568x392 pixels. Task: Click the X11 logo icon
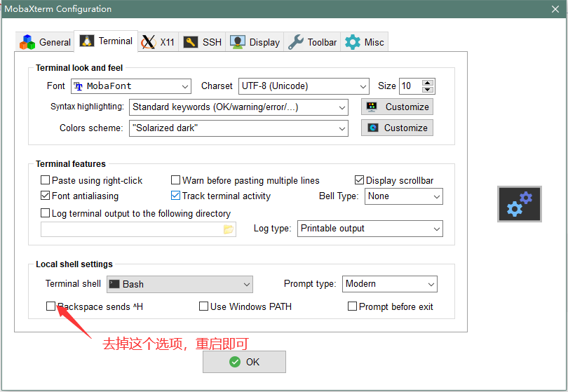(149, 42)
